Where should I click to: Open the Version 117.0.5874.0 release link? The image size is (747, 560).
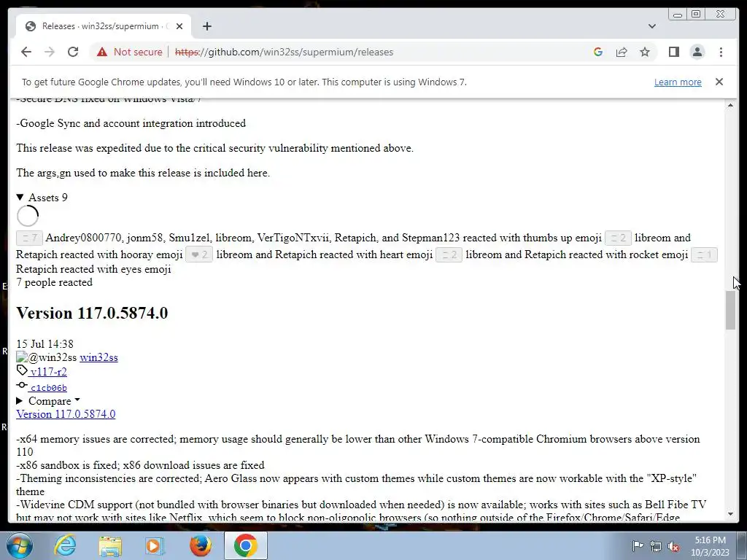tap(66, 414)
